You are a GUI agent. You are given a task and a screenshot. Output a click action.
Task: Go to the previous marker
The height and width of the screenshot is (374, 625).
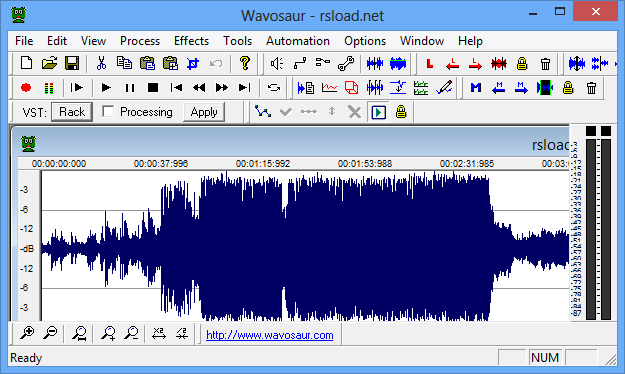point(499,88)
